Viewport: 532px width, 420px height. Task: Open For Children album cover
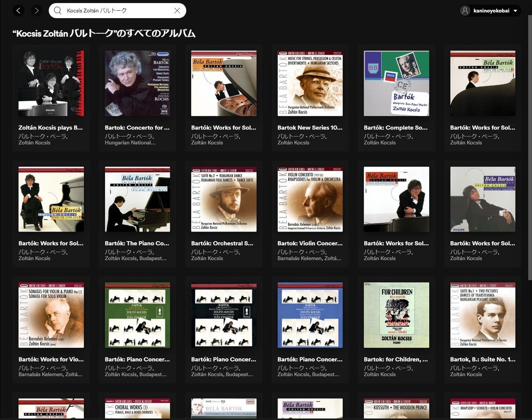click(396, 315)
